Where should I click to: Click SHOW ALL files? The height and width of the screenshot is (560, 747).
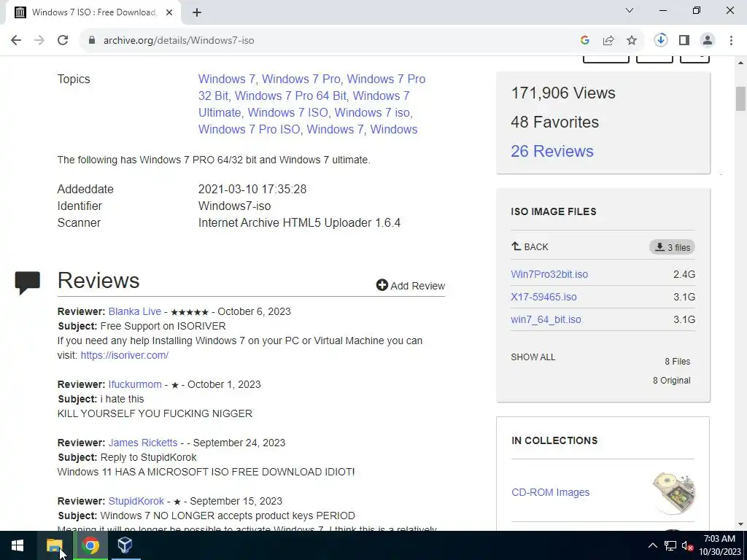[x=533, y=357]
